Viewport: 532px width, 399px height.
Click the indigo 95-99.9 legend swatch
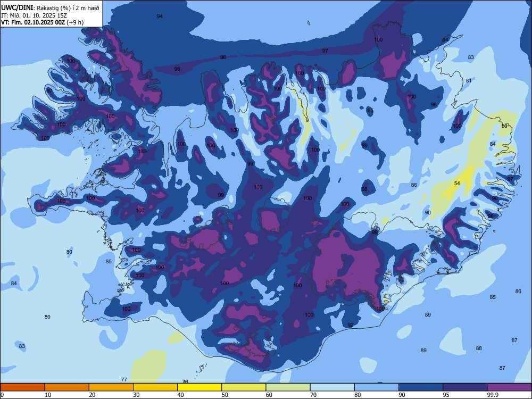point(465,387)
